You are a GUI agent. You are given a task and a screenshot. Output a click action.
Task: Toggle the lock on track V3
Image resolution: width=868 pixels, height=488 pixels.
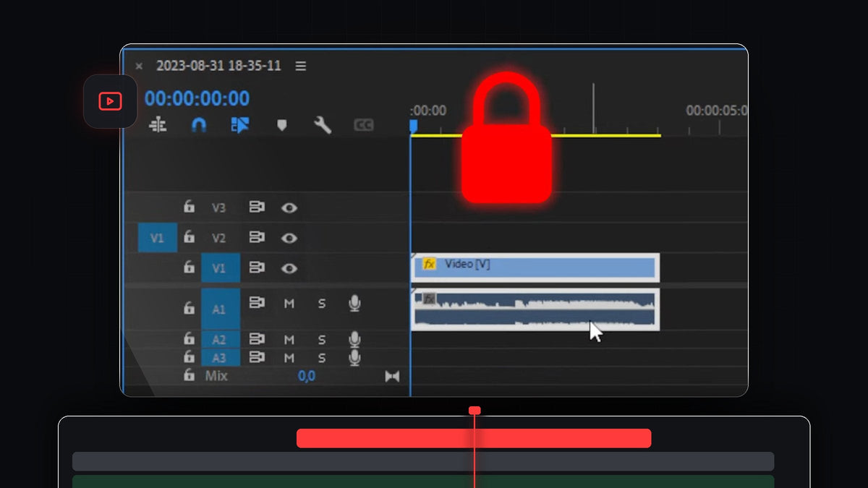point(189,207)
